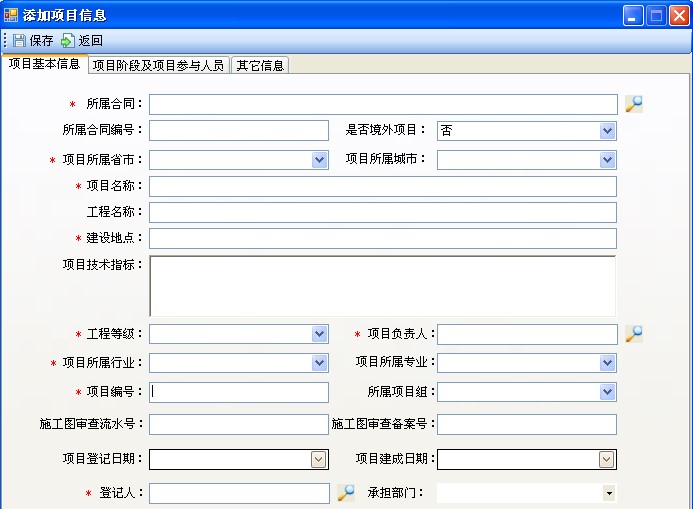
Task: Expand the 项目所属省市 dropdown
Action: [x=319, y=160]
